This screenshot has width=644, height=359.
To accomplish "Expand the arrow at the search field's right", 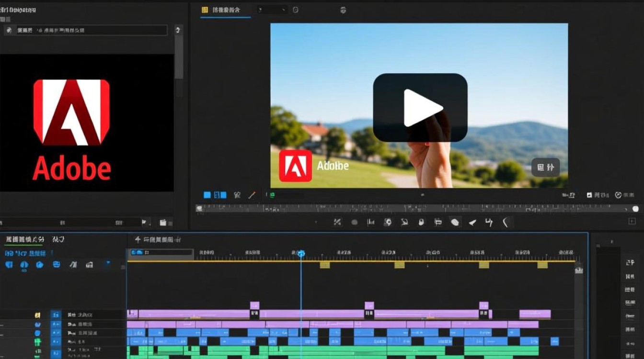I will tap(178, 30).
